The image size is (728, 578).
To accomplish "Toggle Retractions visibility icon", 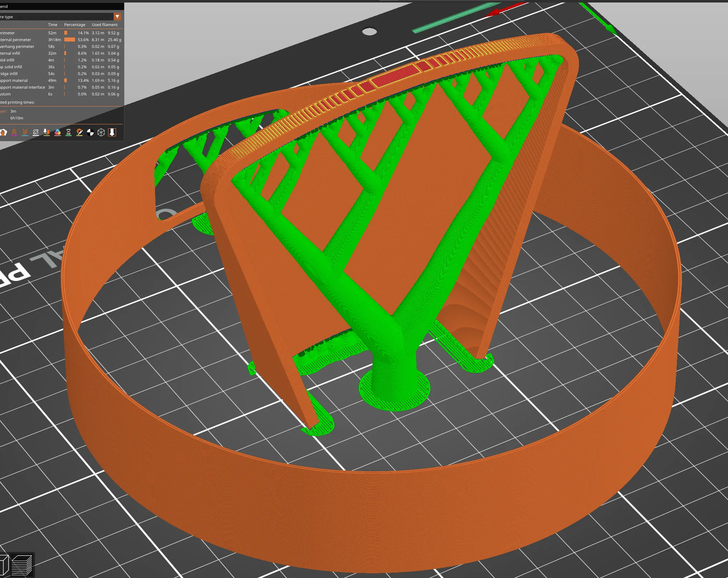I will point(14,133).
